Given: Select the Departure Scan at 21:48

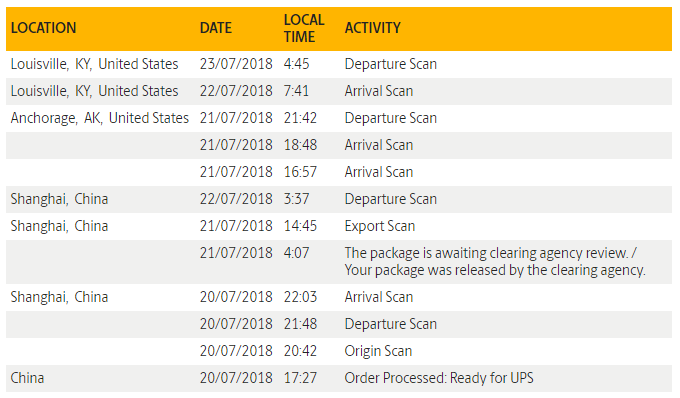Looking at the screenshot, I should (339, 324).
